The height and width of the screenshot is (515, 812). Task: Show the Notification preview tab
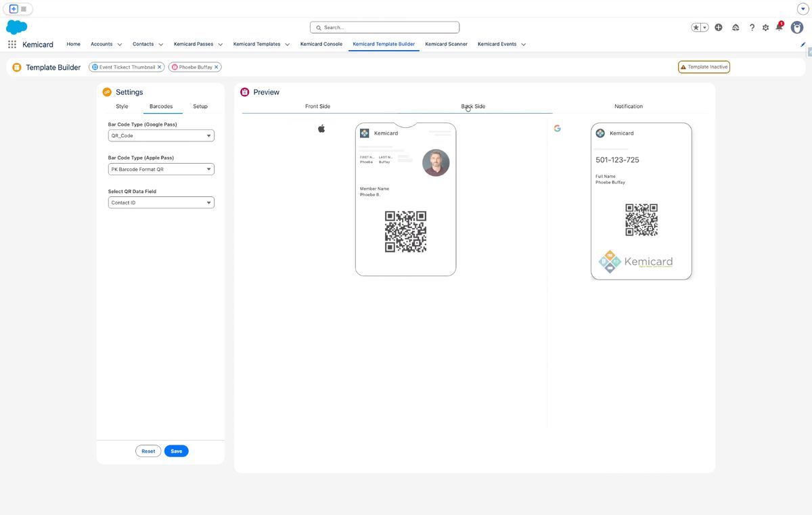(x=629, y=106)
